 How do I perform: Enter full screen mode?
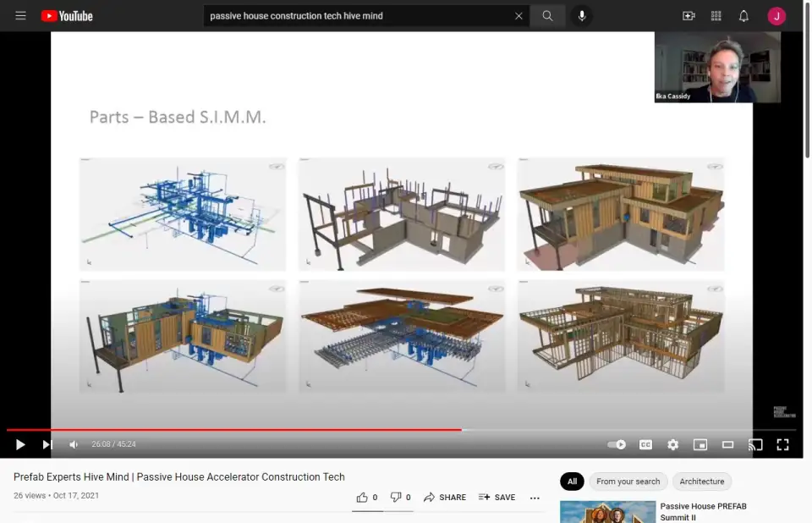tap(782, 444)
